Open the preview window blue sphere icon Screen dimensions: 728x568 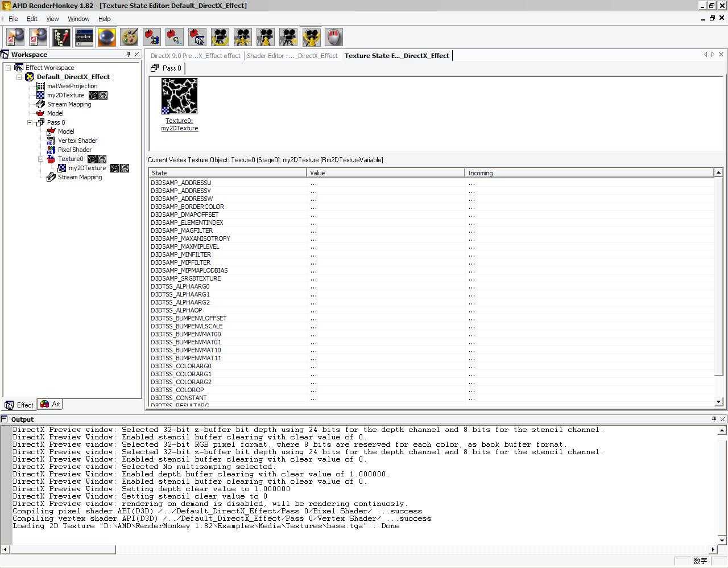coord(106,37)
